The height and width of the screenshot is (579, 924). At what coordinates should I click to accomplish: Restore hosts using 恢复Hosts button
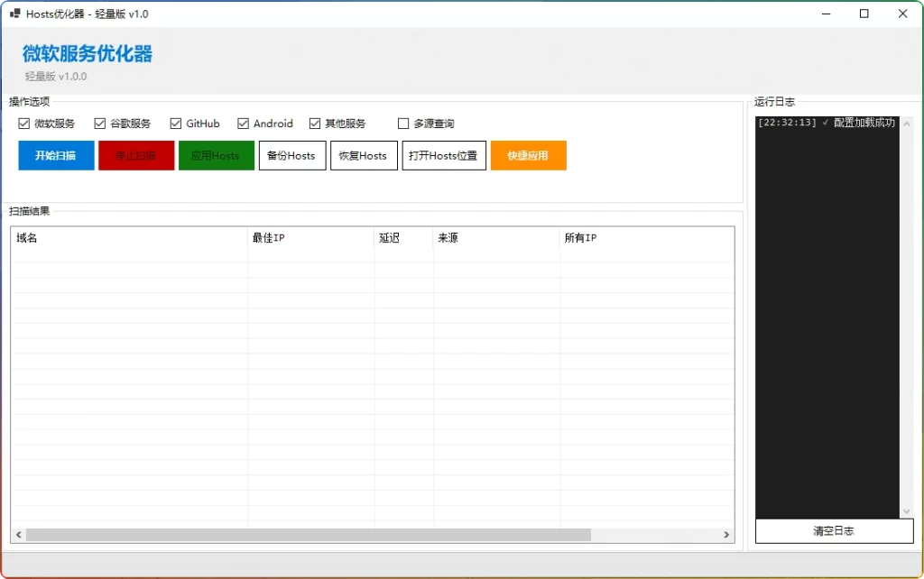click(x=363, y=155)
